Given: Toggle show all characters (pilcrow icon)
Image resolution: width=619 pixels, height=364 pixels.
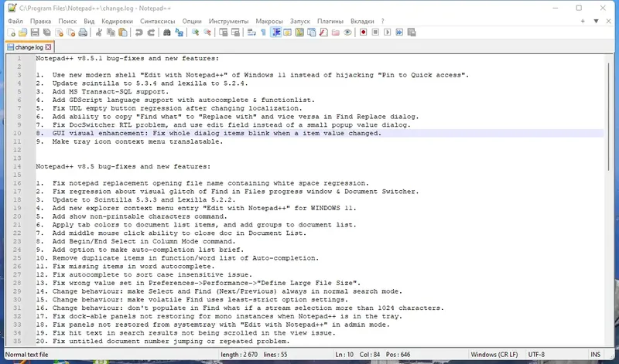Looking at the screenshot, I should pyautogui.click(x=263, y=32).
